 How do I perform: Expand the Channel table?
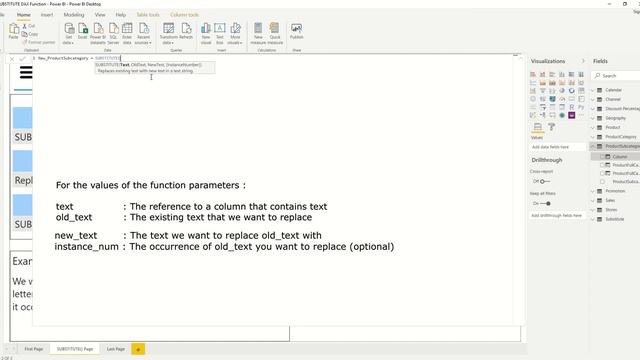coord(593,99)
